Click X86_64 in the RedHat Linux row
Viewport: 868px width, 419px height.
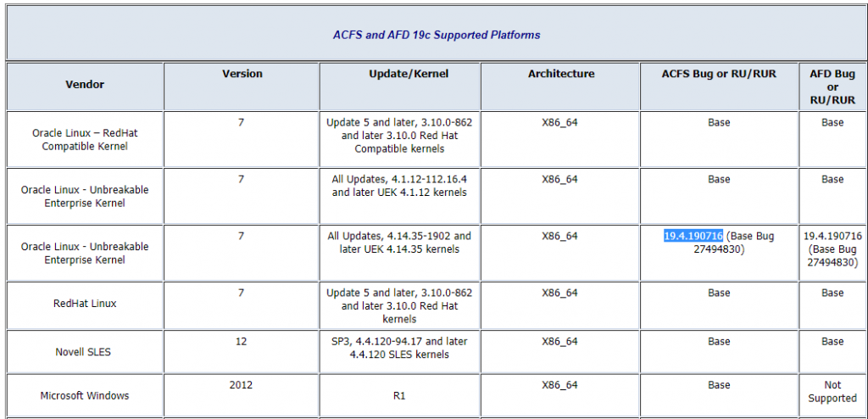coord(559,292)
